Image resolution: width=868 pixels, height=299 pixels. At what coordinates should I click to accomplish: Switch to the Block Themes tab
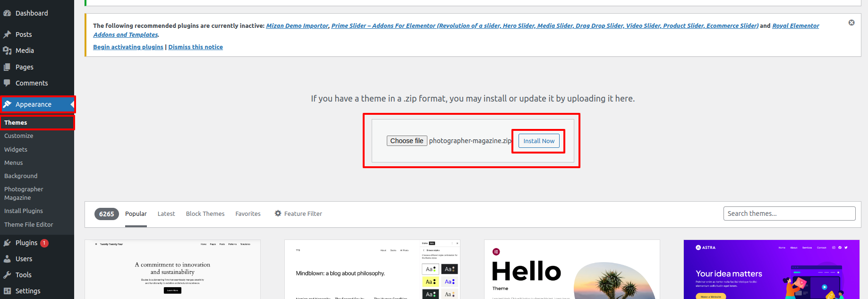pos(205,214)
